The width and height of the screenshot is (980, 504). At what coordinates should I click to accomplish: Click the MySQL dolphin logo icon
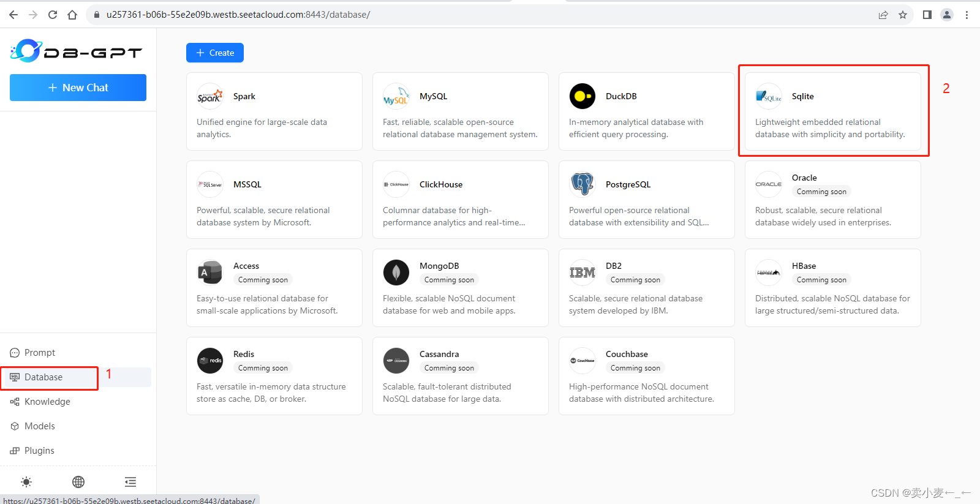[396, 96]
